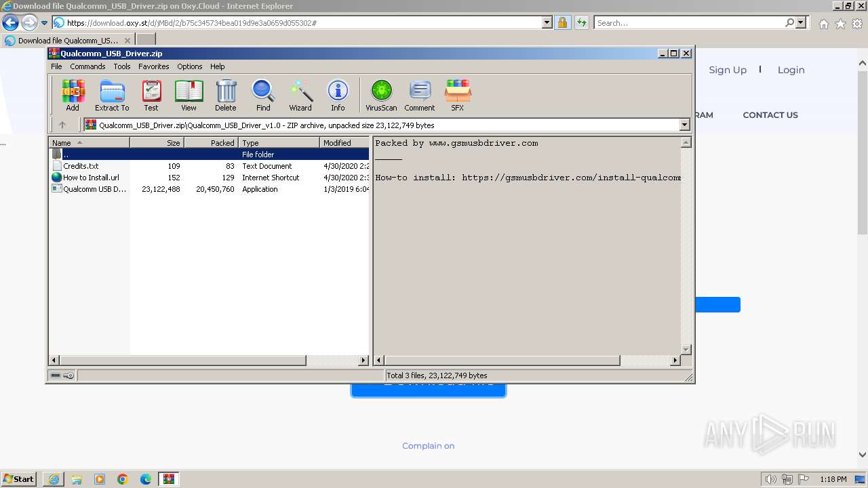
Task: Click the SFX toolbar icon
Action: coord(458,96)
